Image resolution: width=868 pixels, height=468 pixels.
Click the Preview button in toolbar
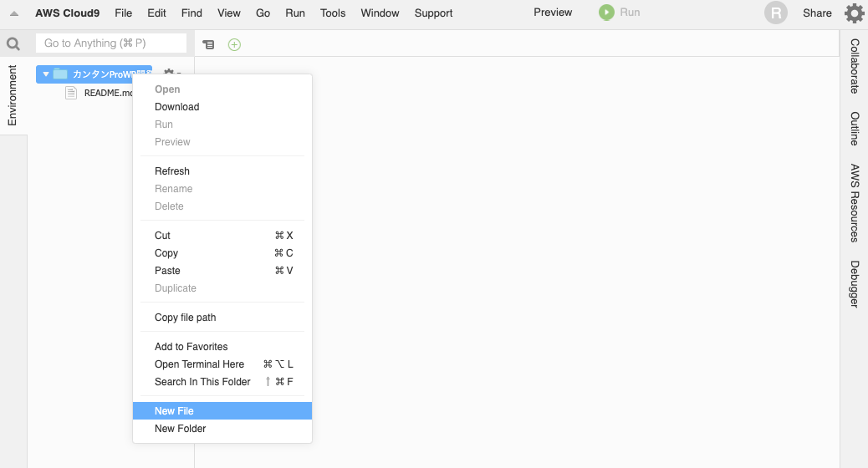553,13
